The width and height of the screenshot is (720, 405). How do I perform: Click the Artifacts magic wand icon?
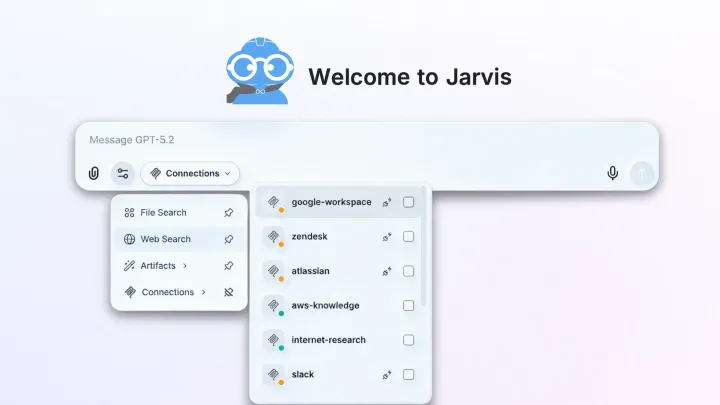(129, 266)
